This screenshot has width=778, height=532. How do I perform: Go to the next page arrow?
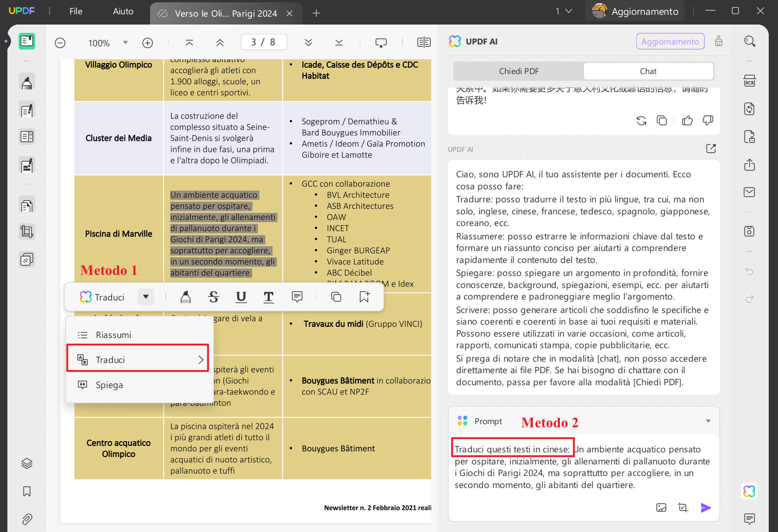tap(308, 43)
